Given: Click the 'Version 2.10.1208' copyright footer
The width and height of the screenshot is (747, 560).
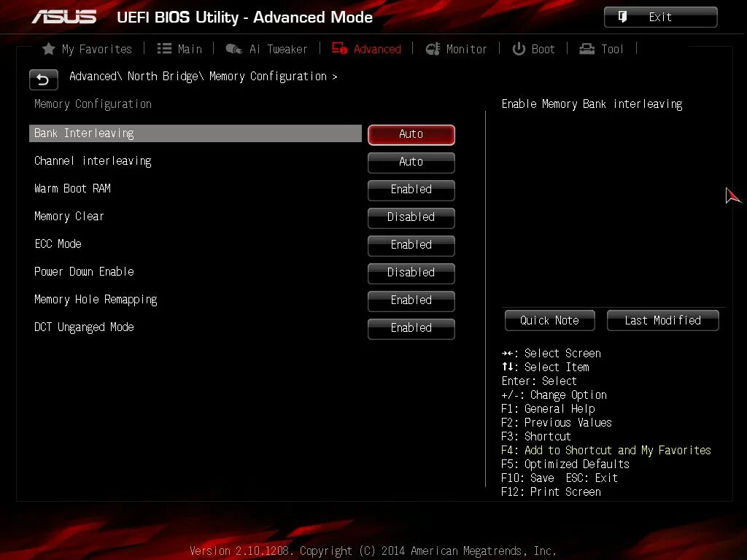Looking at the screenshot, I should click(373, 551).
